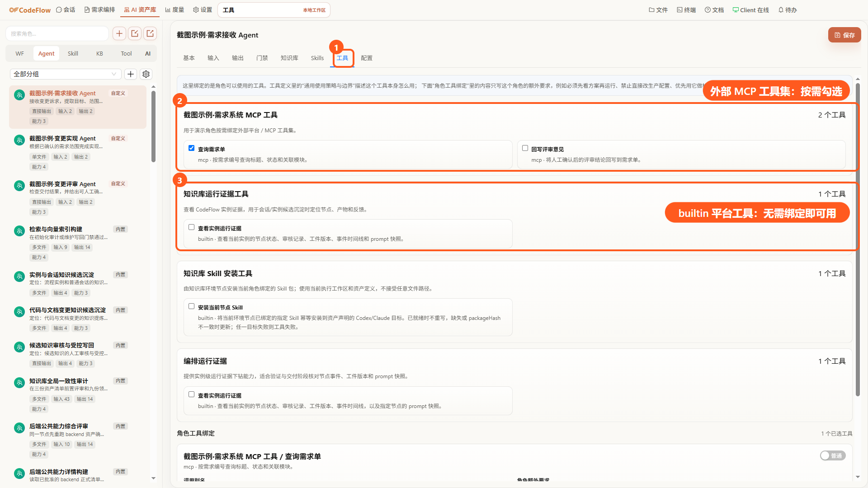Click the 搜索角色 search field
Image resolution: width=868 pixels, height=488 pixels.
(57, 33)
